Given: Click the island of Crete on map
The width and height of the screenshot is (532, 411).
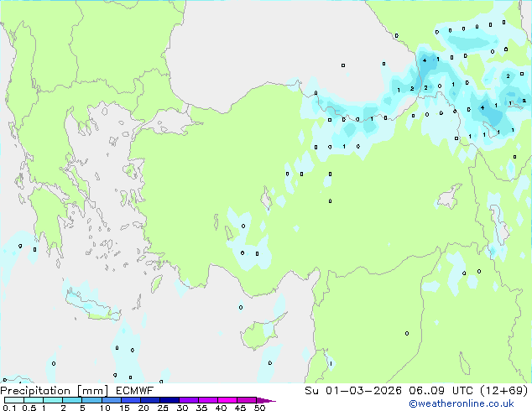Looking at the screenshot, I should click(x=92, y=305).
